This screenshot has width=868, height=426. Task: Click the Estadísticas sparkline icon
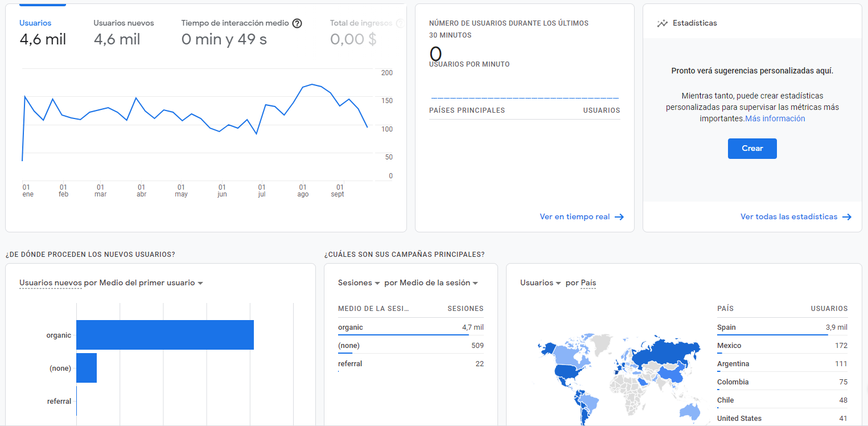pos(662,23)
